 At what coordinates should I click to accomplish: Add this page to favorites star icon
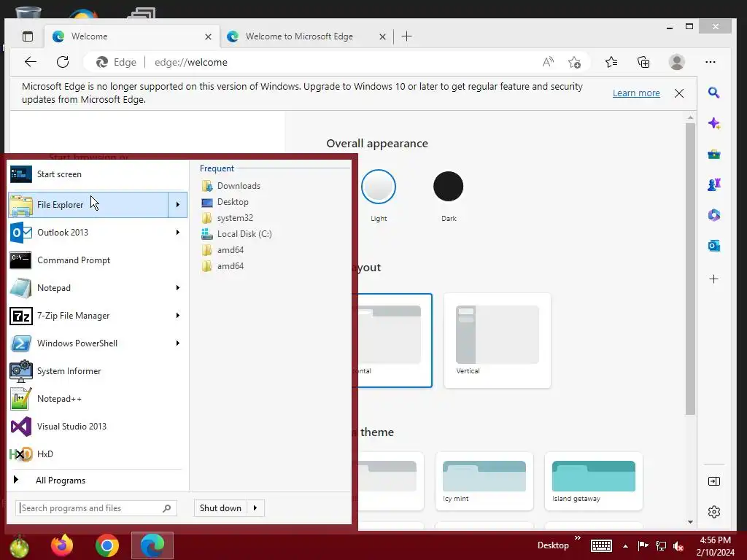point(575,62)
